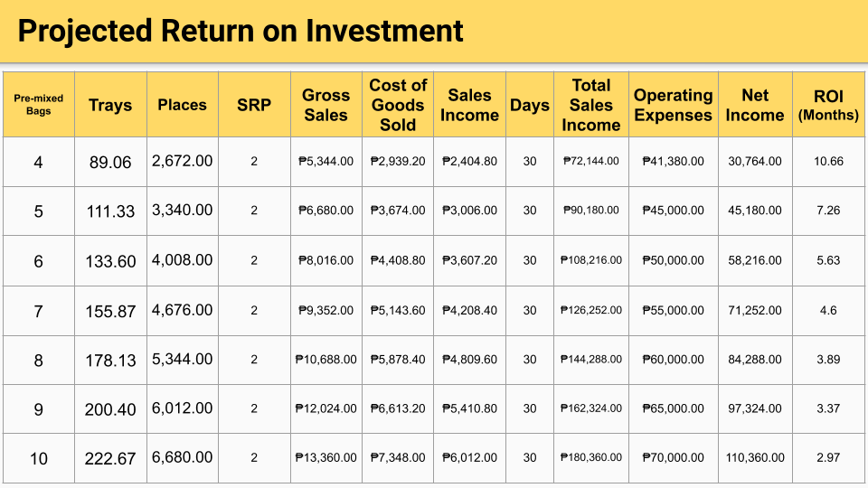Click the Net Income cell 97,324.00
Viewport: 868px width, 488px height.
755,408
